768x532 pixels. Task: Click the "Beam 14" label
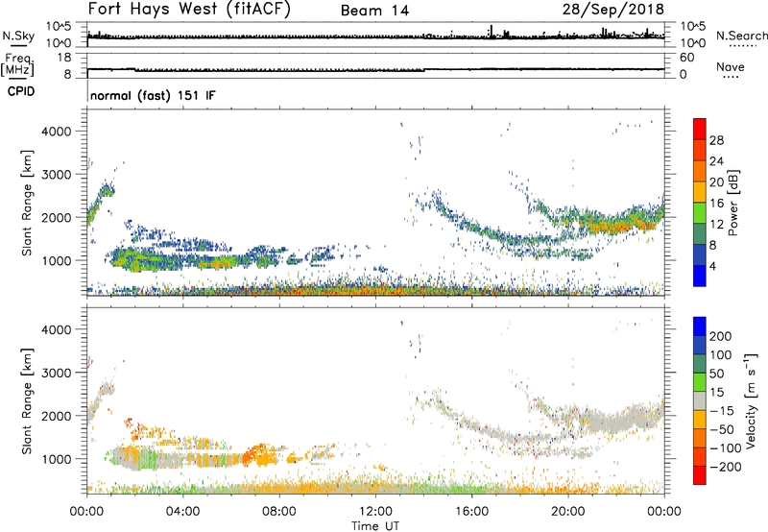[x=374, y=11]
